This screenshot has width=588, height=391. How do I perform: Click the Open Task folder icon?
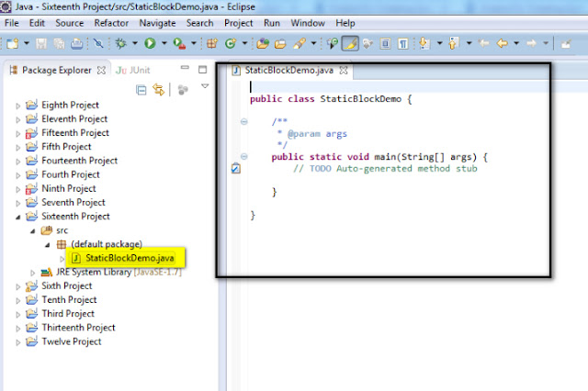pyautogui.click(x=280, y=43)
